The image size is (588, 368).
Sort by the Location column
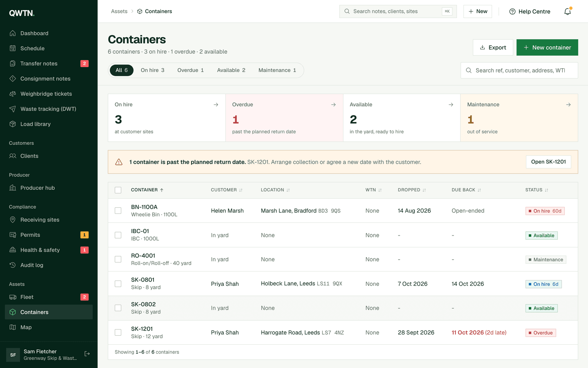tap(275, 190)
